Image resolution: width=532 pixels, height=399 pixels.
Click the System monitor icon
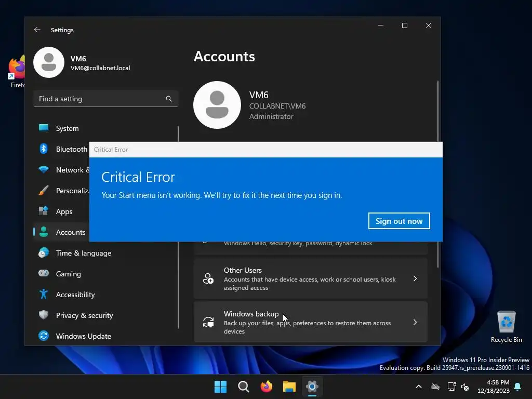click(44, 128)
